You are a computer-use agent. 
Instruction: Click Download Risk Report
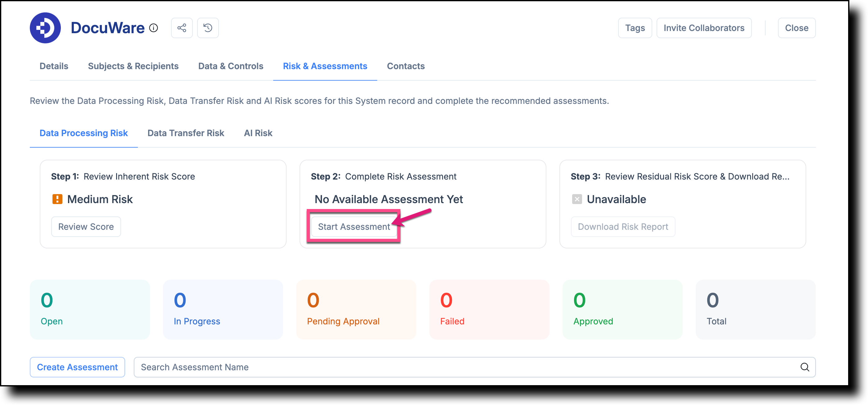tap(623, 227)
